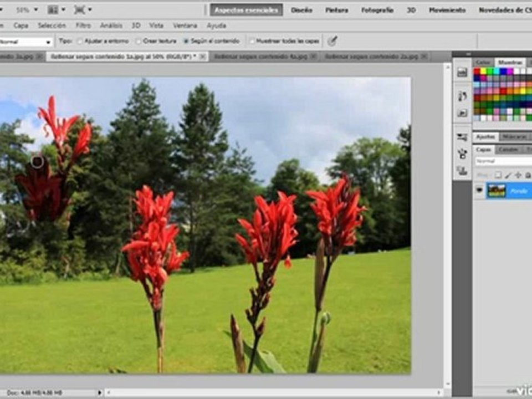Open the Filtro menu

click(83, 25)
